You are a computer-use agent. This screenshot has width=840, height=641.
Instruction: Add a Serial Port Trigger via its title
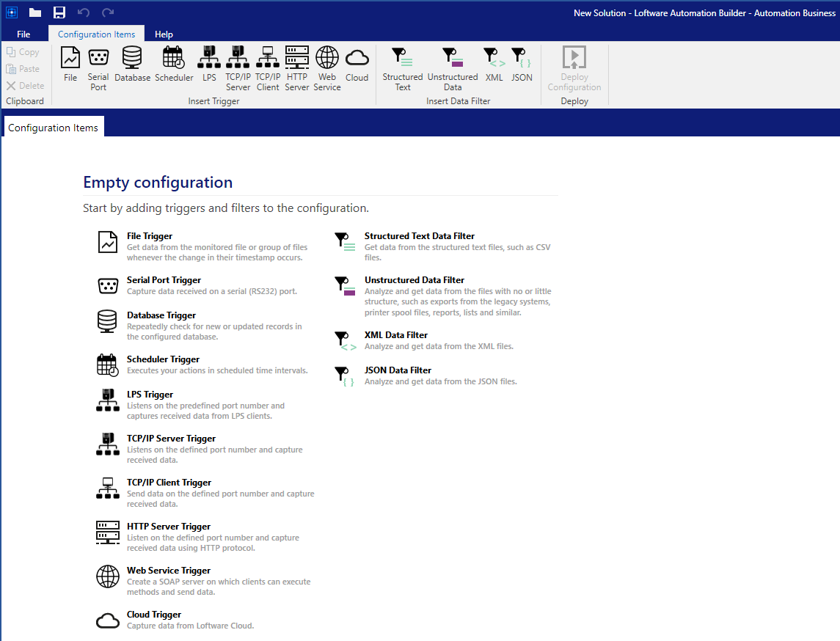[x=164, y=280]
